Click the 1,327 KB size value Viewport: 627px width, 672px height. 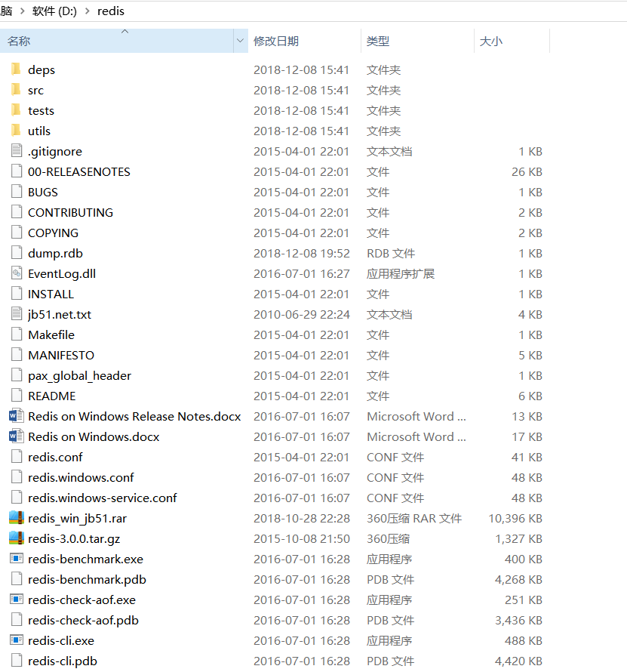pyautogui.click(x=518, y=538)
